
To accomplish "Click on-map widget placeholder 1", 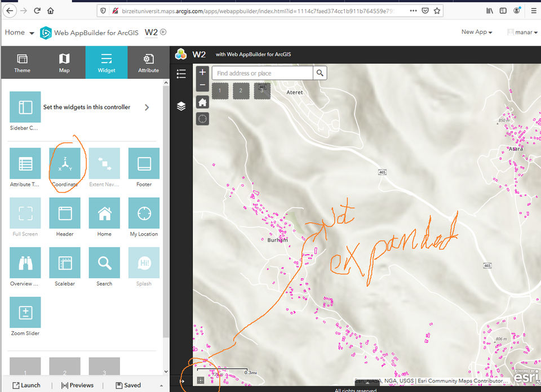I will pyautogui.click(x=220, y=91).
